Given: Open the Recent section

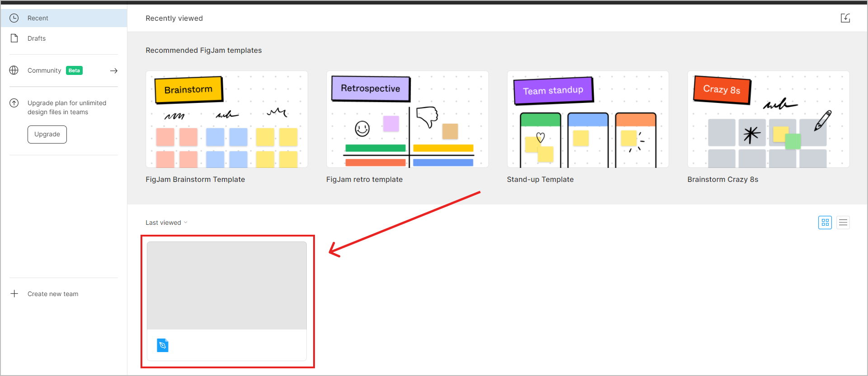Looking at the screenshot, I should click(x=64, y=18).
